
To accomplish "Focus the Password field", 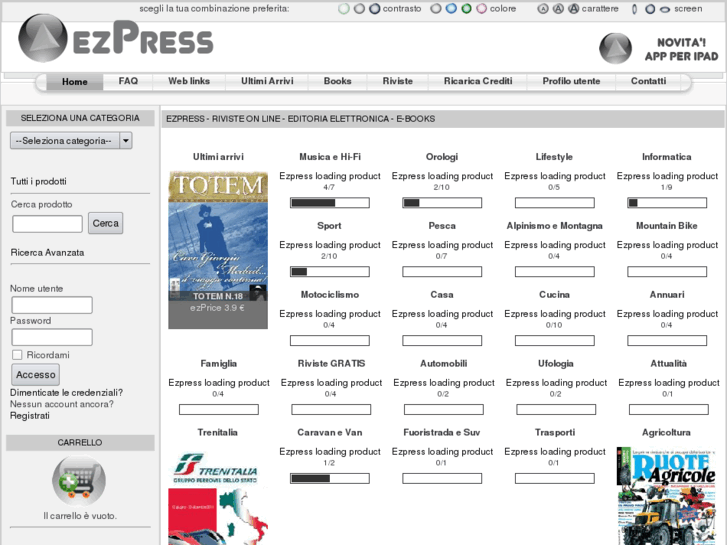I will pyautogui.click(x=52, y=337).
